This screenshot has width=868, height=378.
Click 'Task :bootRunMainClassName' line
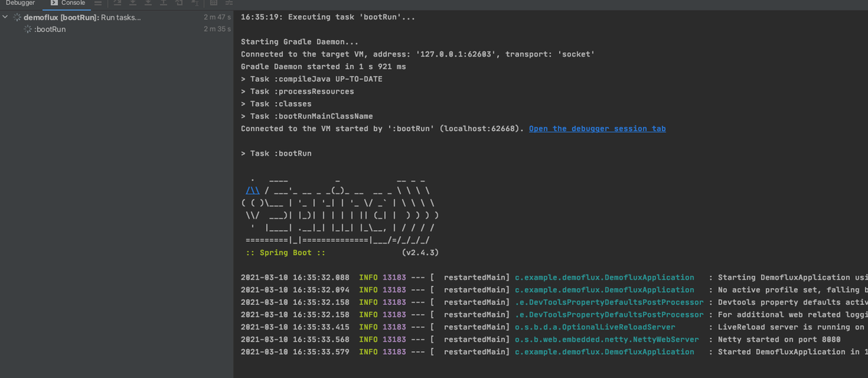307,116
